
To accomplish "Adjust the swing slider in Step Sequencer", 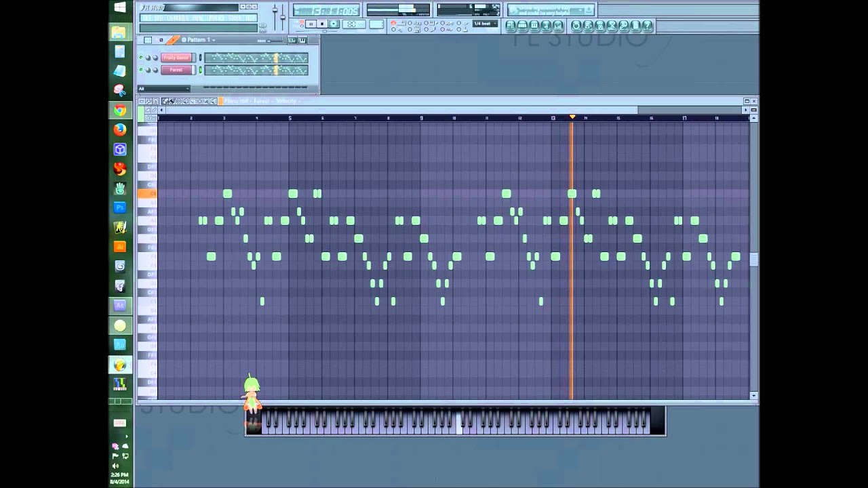I will [x=276, y=41].
